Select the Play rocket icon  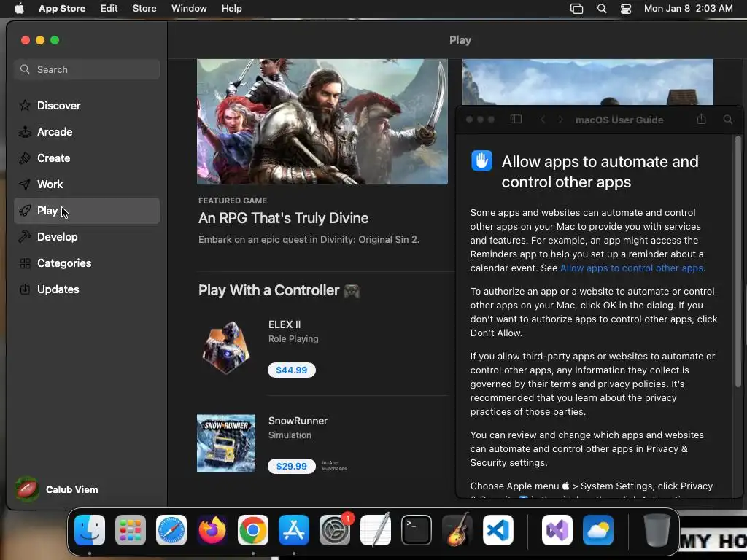(x=25, y=211)
